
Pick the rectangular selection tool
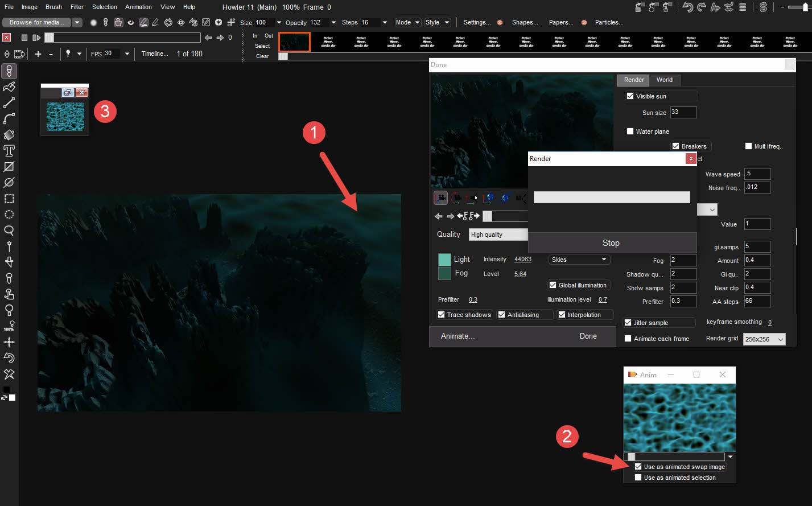point(9,199)
